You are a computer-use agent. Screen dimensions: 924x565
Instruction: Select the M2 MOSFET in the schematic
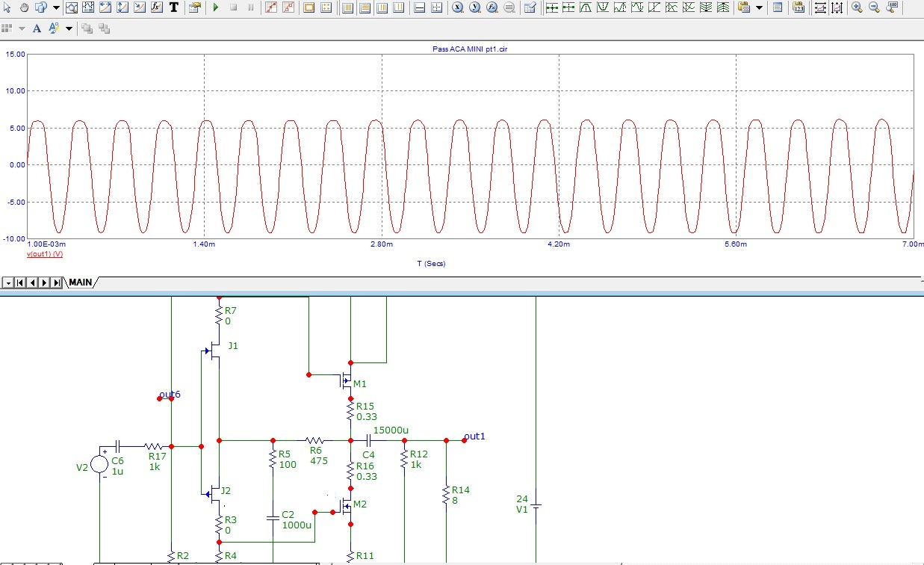click(345, 507)
